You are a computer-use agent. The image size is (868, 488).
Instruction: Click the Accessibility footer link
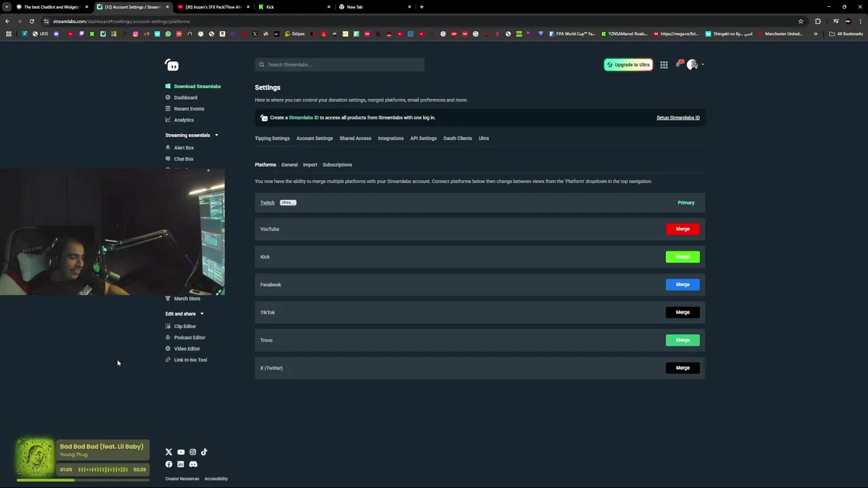tap(216, 479)
